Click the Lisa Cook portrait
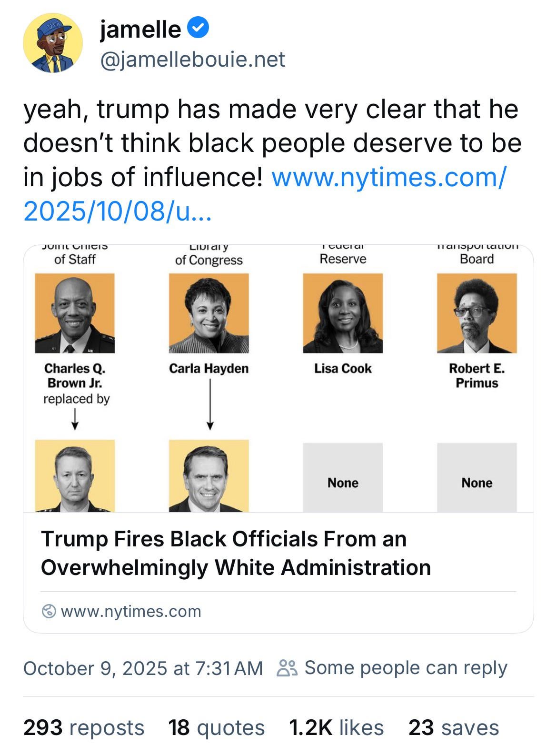 click(343, 313)
